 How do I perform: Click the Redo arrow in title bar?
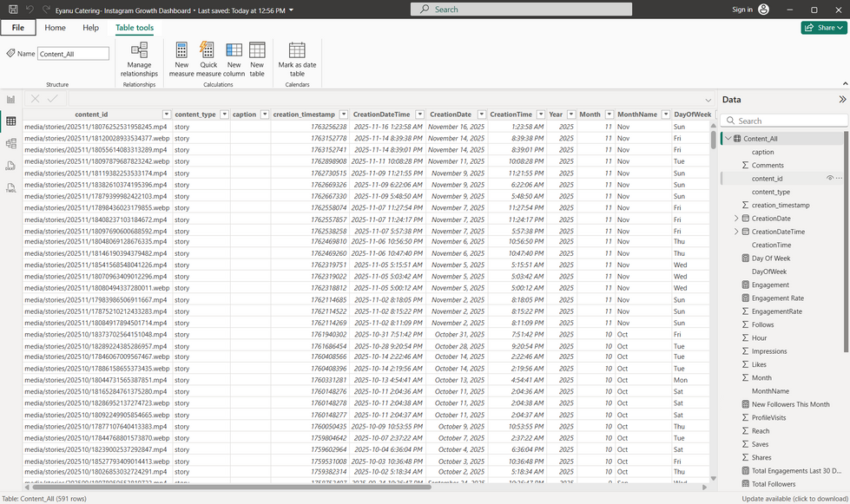point(46,10)
